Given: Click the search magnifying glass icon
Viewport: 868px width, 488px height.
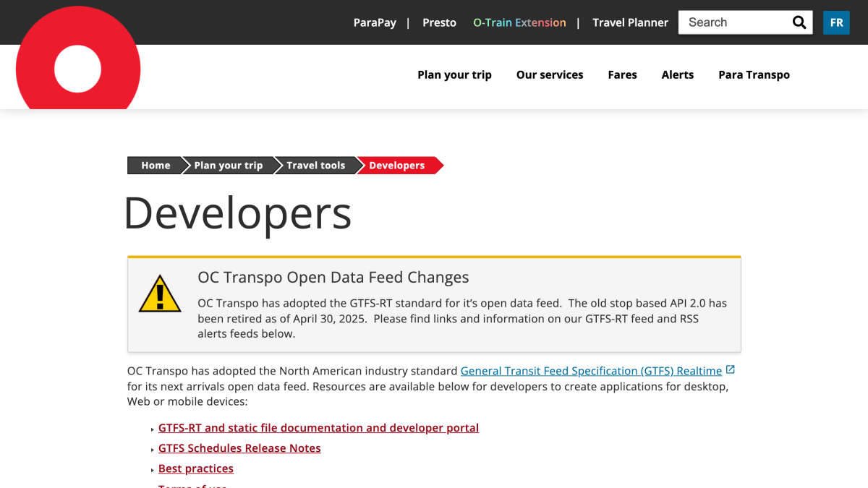Looking at the screenshot, I should point(799,22).
